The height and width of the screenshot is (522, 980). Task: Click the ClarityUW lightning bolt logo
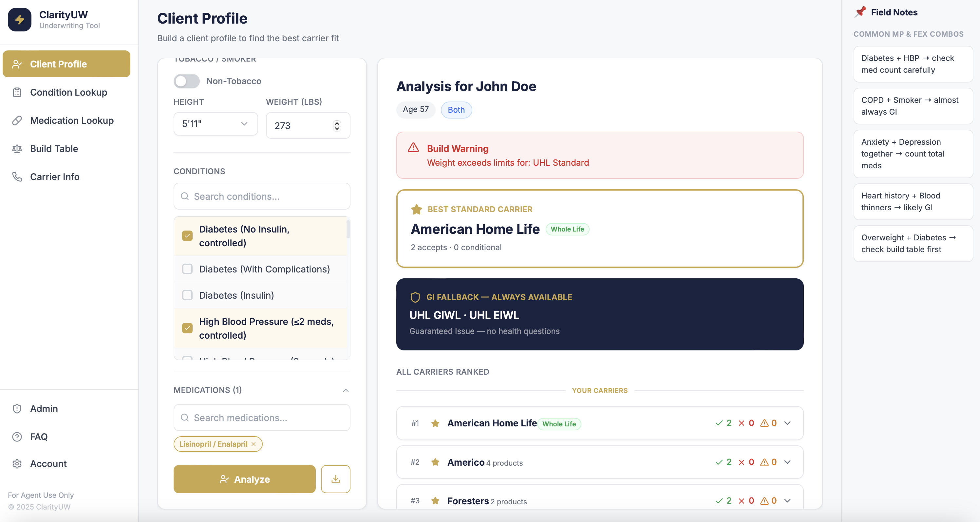pos(19,19)
